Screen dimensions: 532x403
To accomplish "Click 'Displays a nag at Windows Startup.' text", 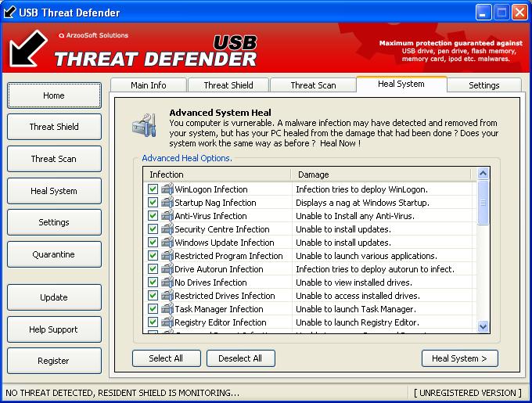I will (362, 203).
